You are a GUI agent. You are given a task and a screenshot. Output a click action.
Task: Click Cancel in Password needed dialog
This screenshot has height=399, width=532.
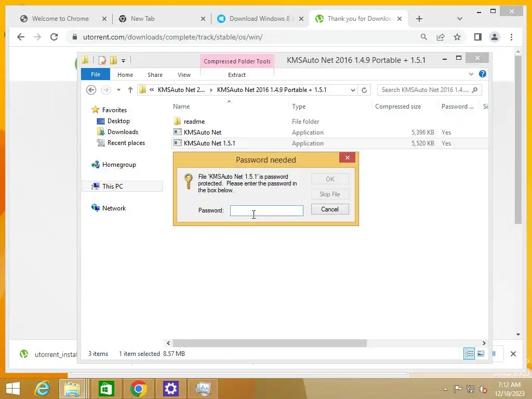[x=330, y=209]
